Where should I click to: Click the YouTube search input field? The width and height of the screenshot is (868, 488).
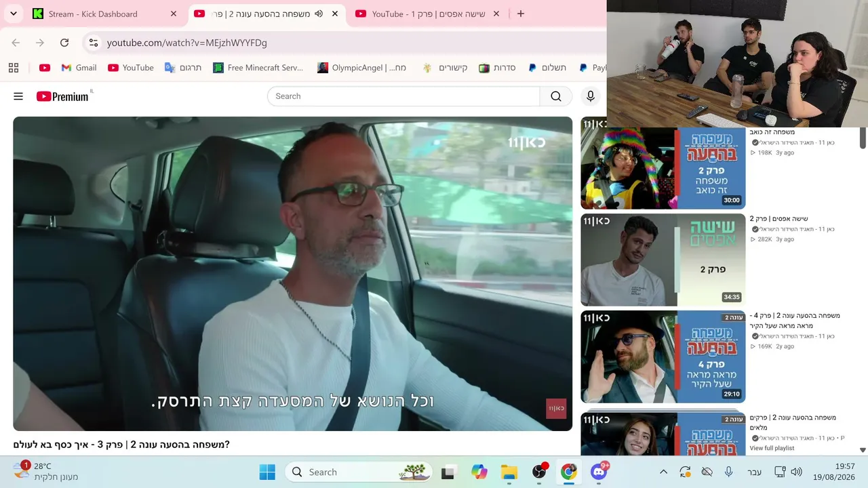[x=403, y=96]
